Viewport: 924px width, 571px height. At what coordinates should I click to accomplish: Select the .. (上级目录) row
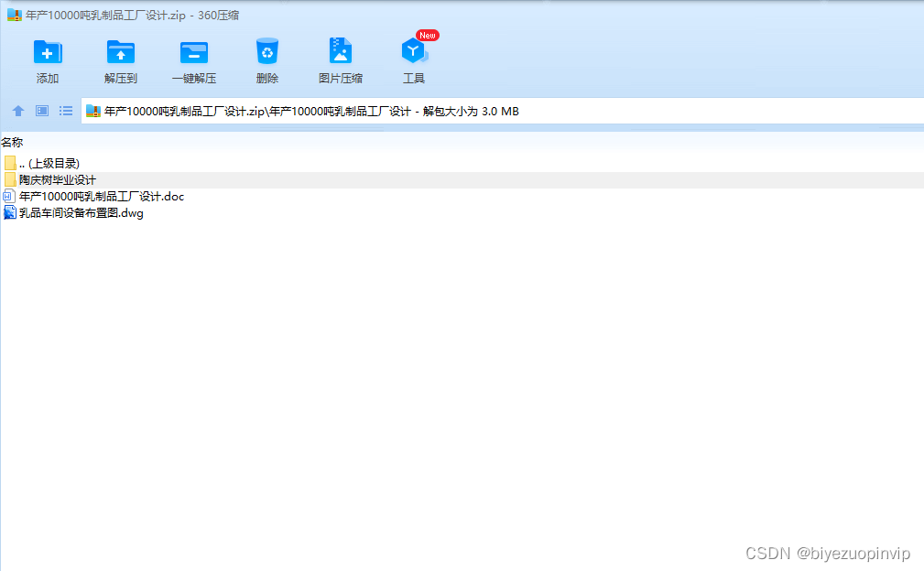tap(462, 163)
